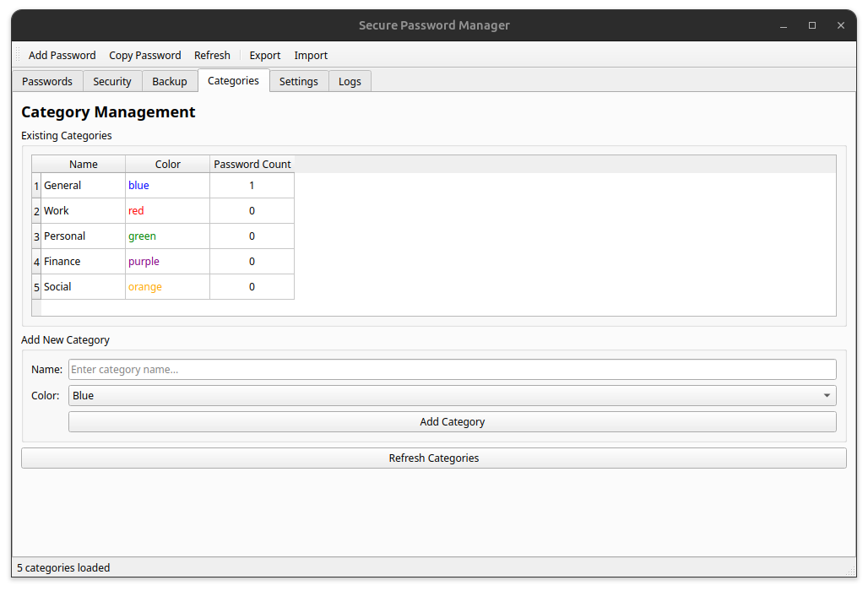Viewport: 868px width, 591px height.
Task: Click Import in the toolbar
Action: click(311, 56)
